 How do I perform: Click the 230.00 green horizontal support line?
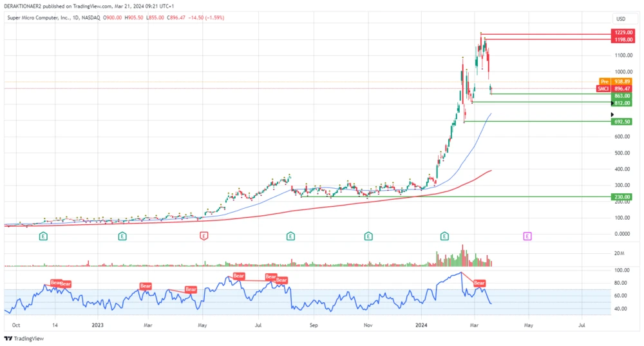coord(456,197)
